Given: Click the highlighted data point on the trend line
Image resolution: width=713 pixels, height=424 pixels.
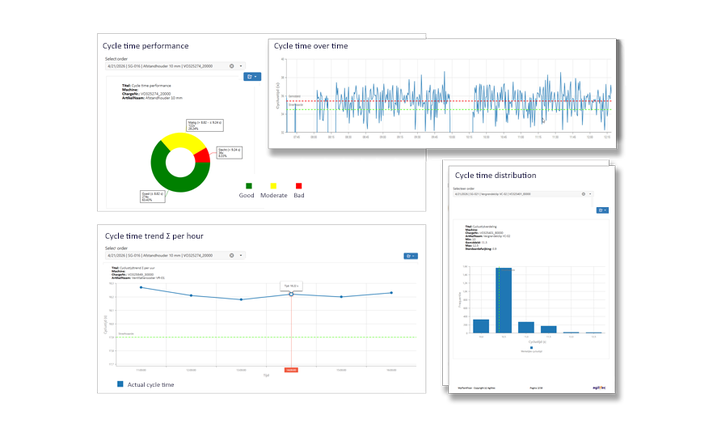Looking at the screenshot, I should [291, 294].
